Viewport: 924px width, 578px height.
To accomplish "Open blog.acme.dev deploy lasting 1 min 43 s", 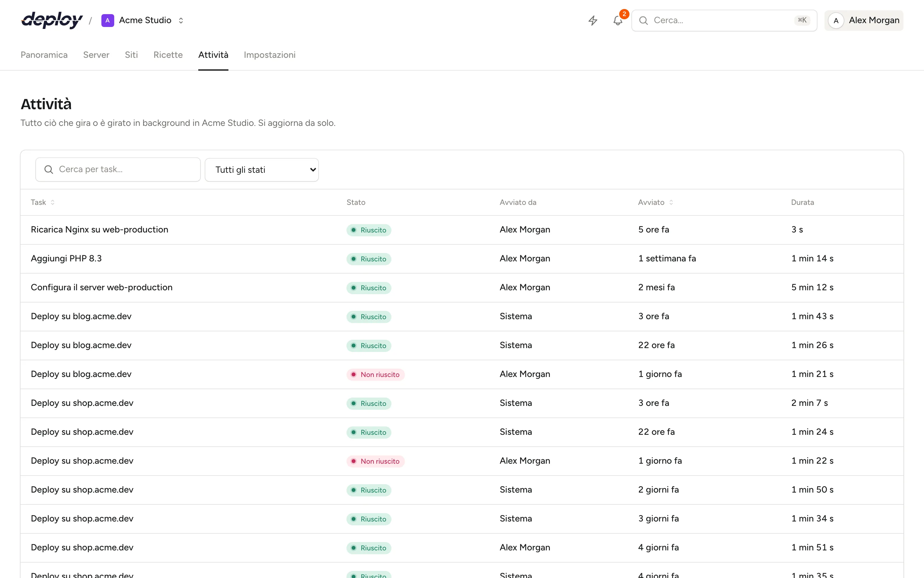I will (81, 316).
